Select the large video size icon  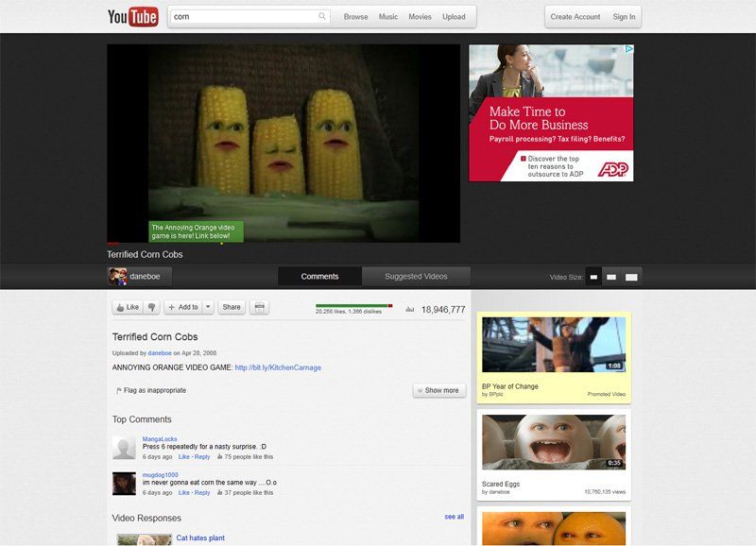point(631,277)
